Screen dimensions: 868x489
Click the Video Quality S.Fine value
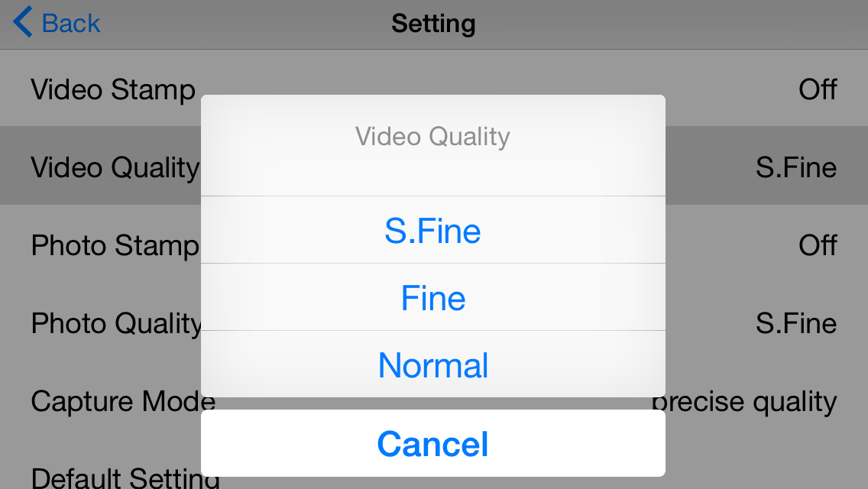(796, 167)
